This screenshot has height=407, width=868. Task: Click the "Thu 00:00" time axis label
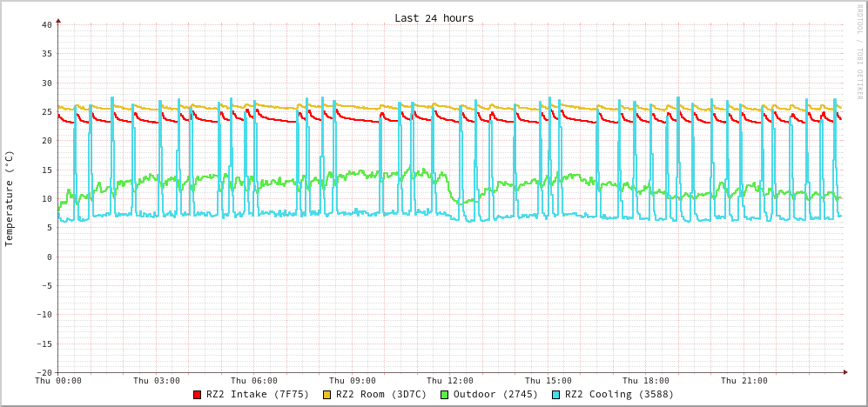pyautogui.click(x=58, y=380)
